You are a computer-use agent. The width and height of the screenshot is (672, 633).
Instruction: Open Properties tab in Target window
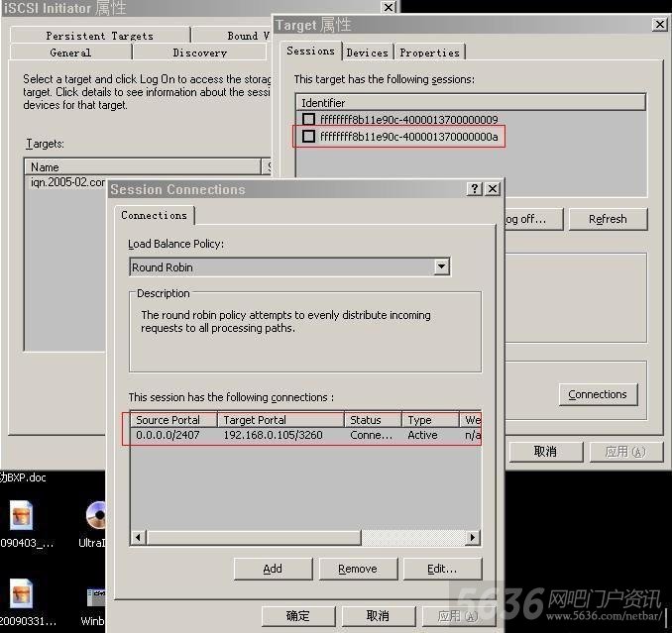(429, 53)
